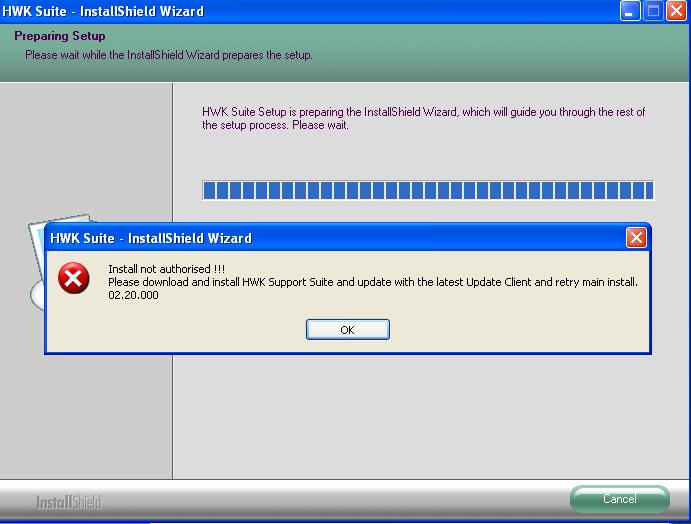Viewport: 691px width, 524px height.
Task: Click the 'Preparing Setup' heading
Action: point(60,36)
